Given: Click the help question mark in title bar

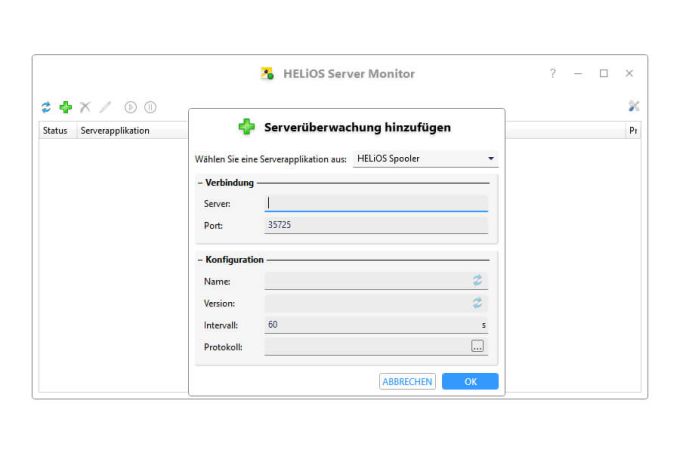Looking at the screenshot, I should 552,73.
